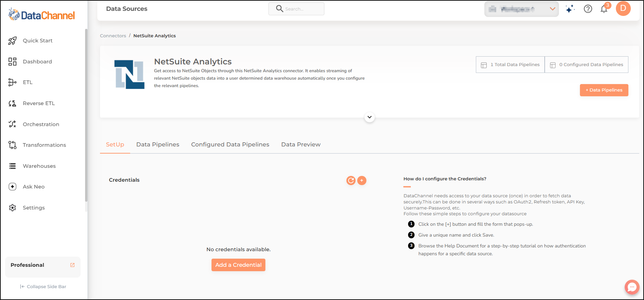Open the Data Preview tab
The height and width of the screenshot is (300, 644).
pyautogui.click(x=301, y=145)
